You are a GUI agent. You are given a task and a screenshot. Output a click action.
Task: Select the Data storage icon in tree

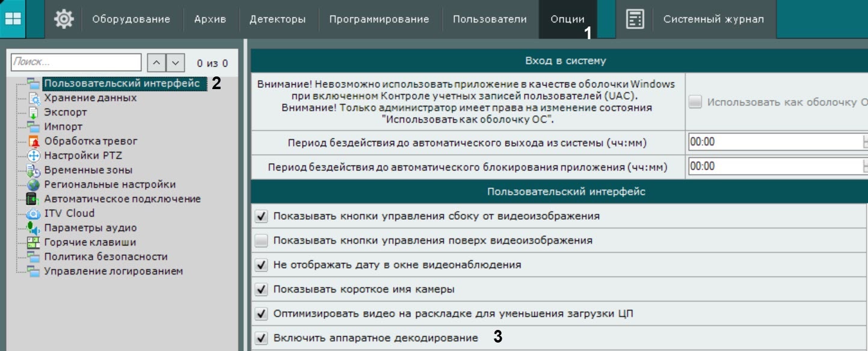[x=34, y=98]
